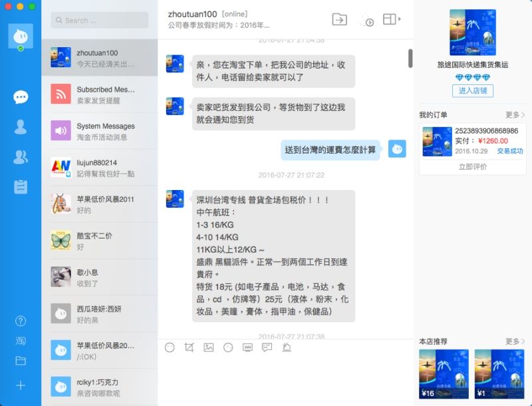Click the transfer file folder icon in header
This screenshot has height=406, width=532.
tap(339, 20)
